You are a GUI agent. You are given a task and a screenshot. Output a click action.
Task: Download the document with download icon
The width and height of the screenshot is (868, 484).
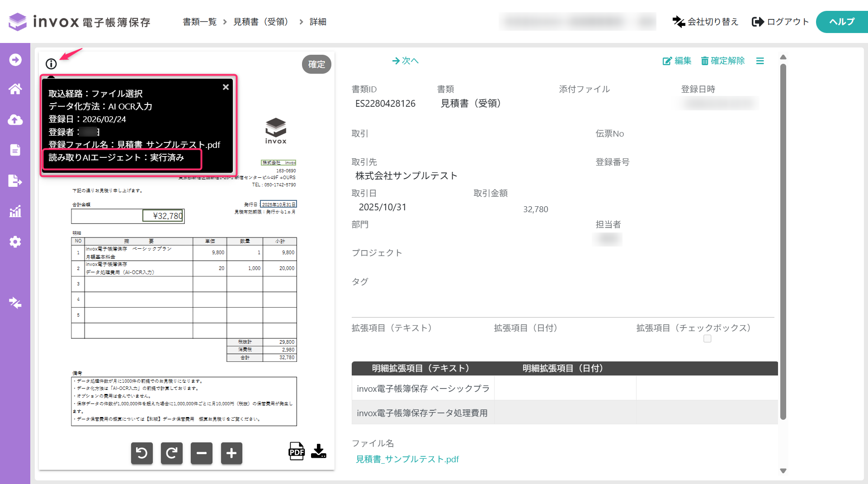319,451
